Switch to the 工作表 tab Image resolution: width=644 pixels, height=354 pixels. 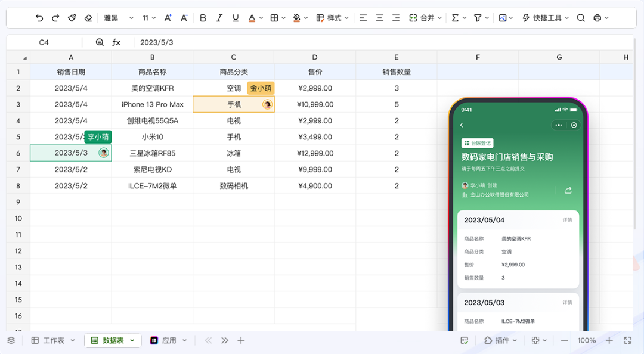point(53,340)
